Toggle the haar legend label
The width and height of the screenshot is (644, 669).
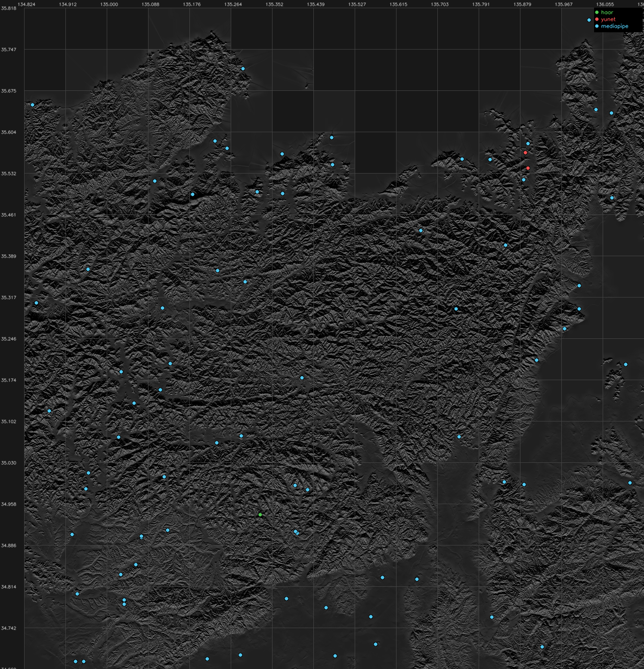coord(607,12)
